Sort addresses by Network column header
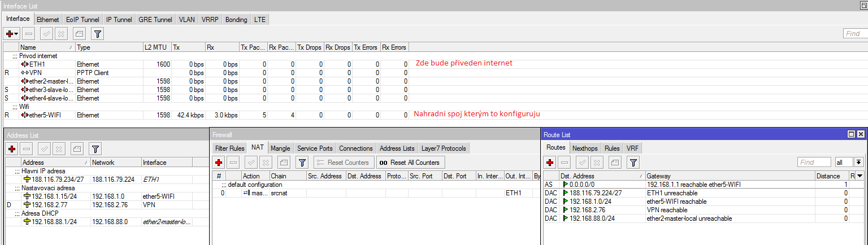This screenshot has height=245, width=868. (x=115, y=163)
